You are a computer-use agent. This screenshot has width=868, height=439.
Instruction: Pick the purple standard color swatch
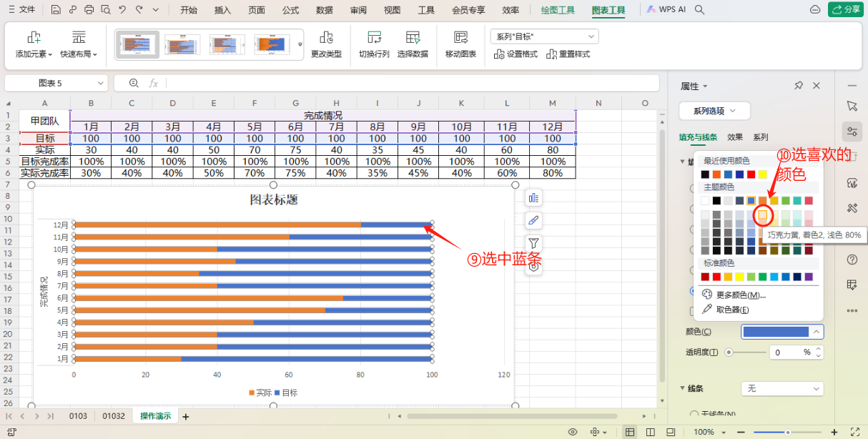click(x=809, y=277)
